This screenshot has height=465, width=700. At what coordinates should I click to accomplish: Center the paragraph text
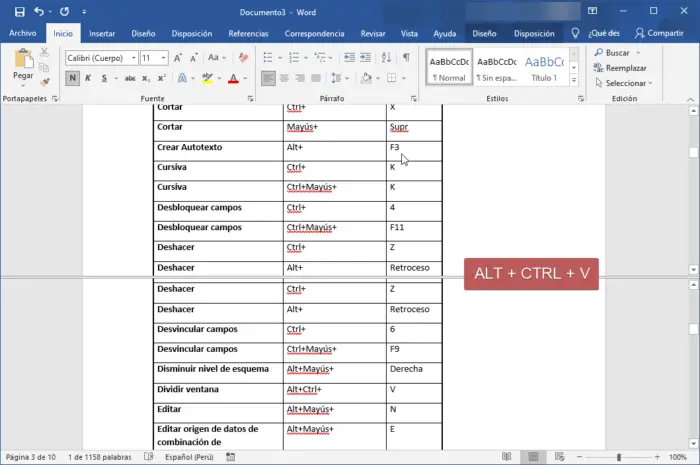[284, 79]
